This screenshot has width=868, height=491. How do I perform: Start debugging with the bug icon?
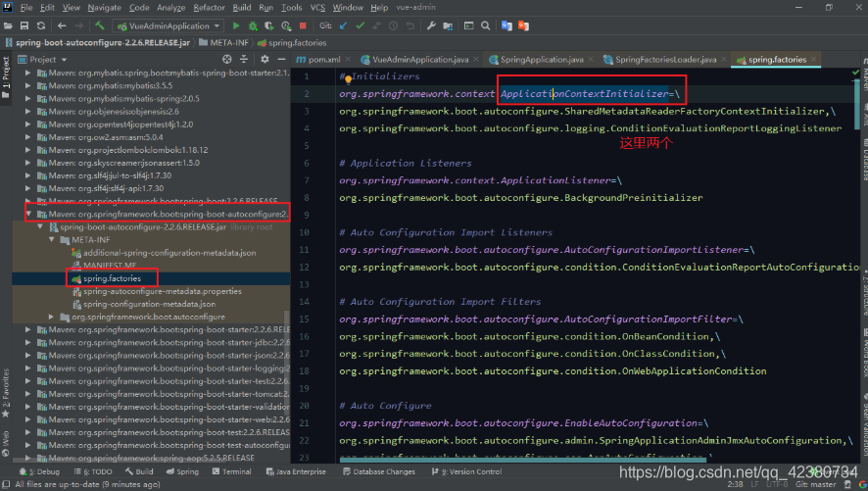[x=253, y=26]
